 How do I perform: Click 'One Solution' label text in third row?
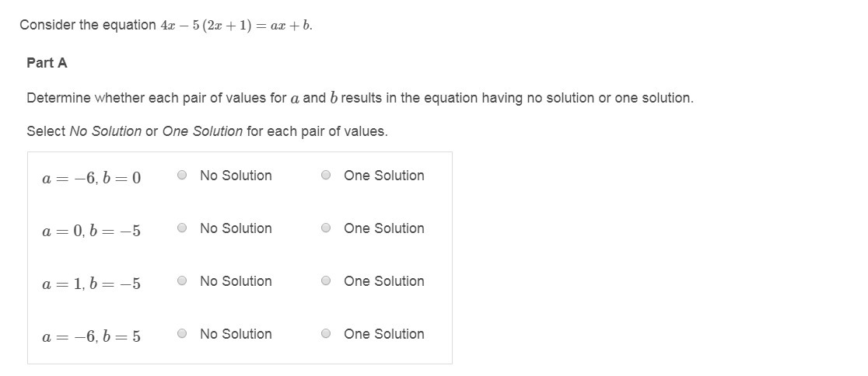click(384, 281)
